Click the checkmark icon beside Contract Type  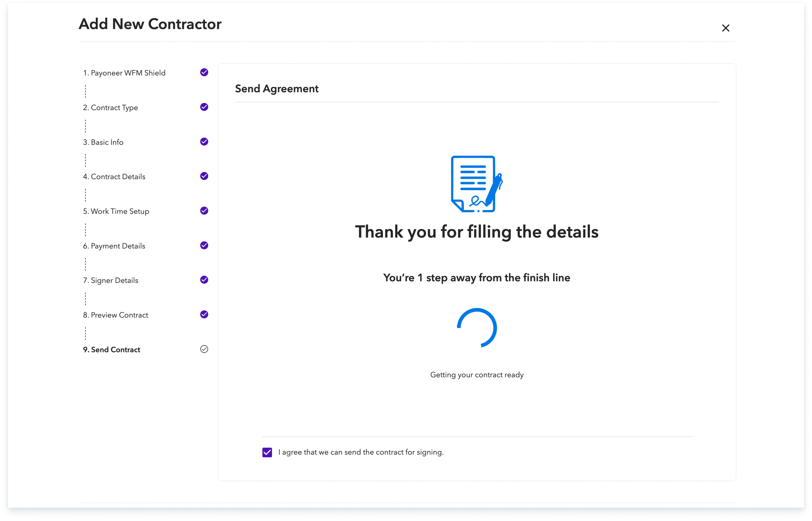click(204, 107)
